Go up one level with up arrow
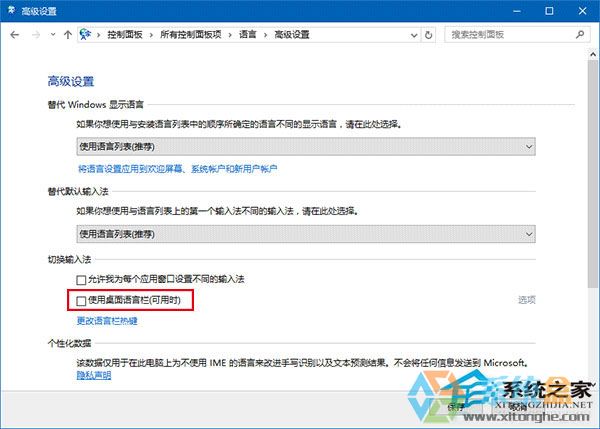Screen dimensions: 600x429 point(68,35)
